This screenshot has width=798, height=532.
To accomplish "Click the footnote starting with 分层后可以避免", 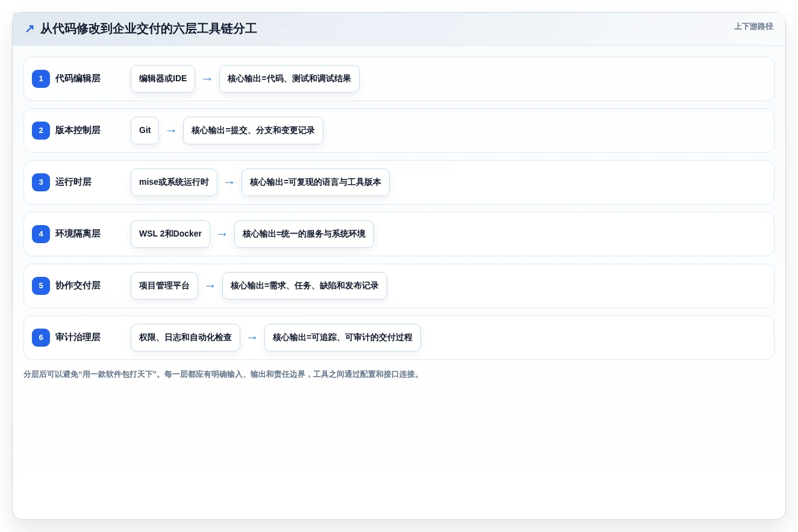I will [223, 374].
